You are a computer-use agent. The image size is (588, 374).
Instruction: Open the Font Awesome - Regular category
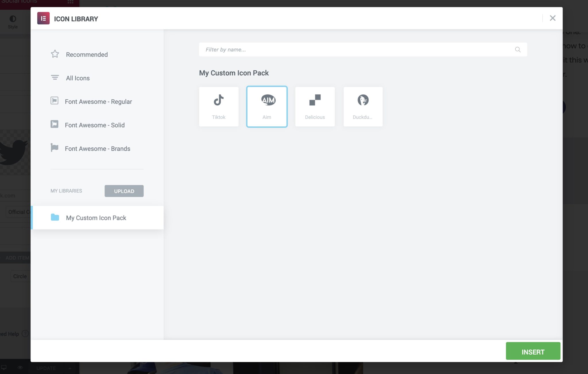pyautogui.click(x=98, y=101)
